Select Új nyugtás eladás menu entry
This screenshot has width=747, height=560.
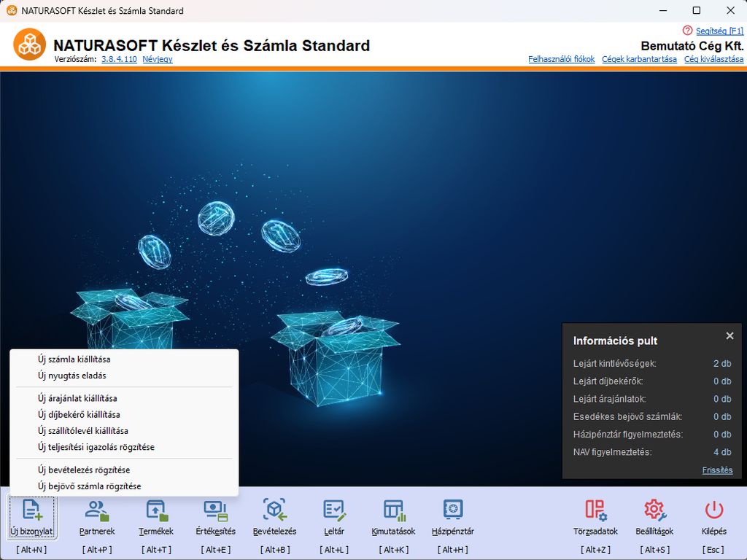71,376
